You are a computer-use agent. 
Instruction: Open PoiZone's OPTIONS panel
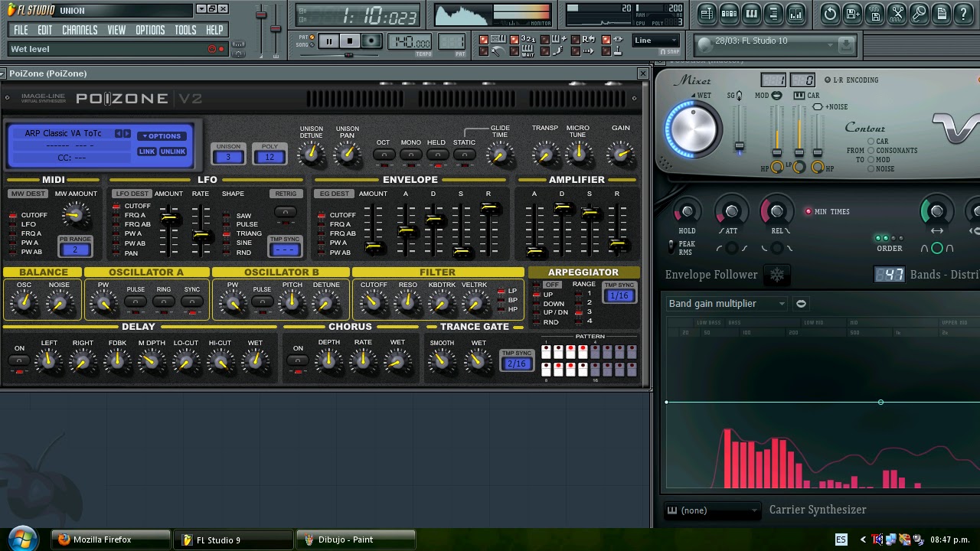pos(162,135)
